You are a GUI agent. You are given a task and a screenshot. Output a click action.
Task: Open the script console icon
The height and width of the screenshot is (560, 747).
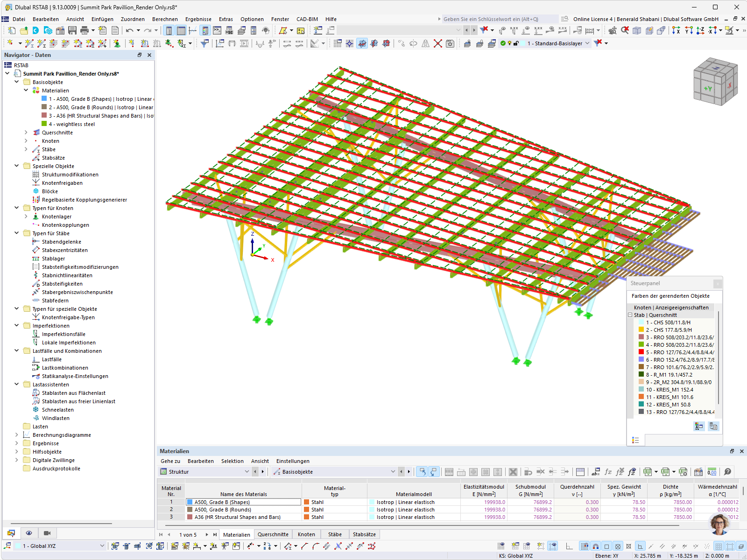pyautogui.click(x=217, y=30)
